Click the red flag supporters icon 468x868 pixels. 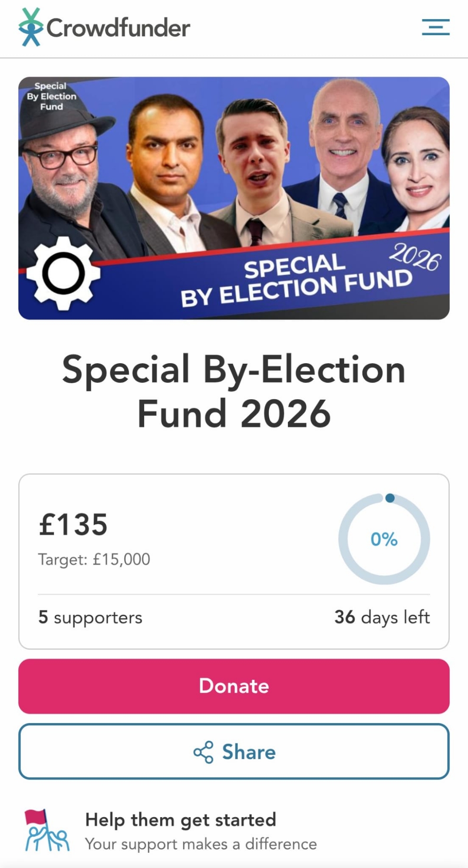[46, 831]
